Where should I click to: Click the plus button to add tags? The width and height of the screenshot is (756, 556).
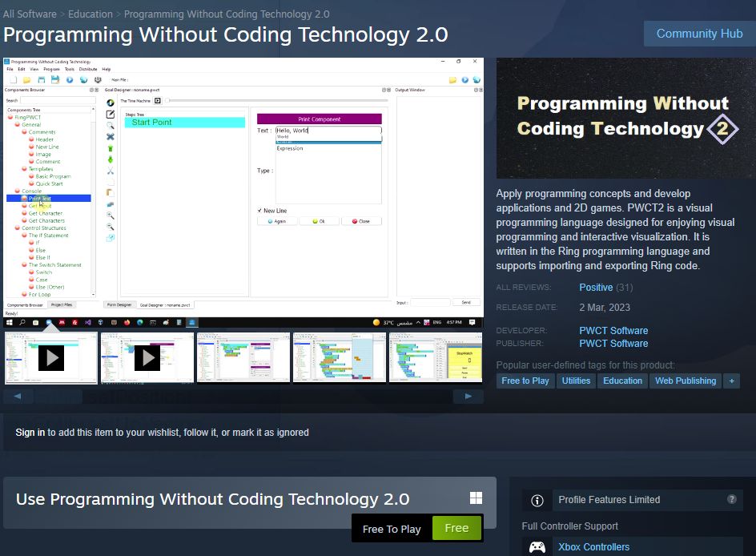pyautogui.click(x=731, y=381)
